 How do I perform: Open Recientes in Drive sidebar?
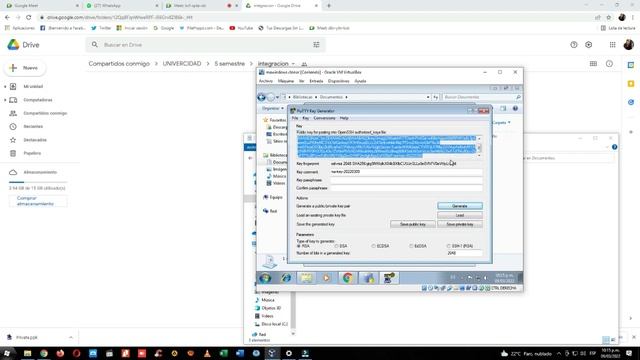click(33, 127)
